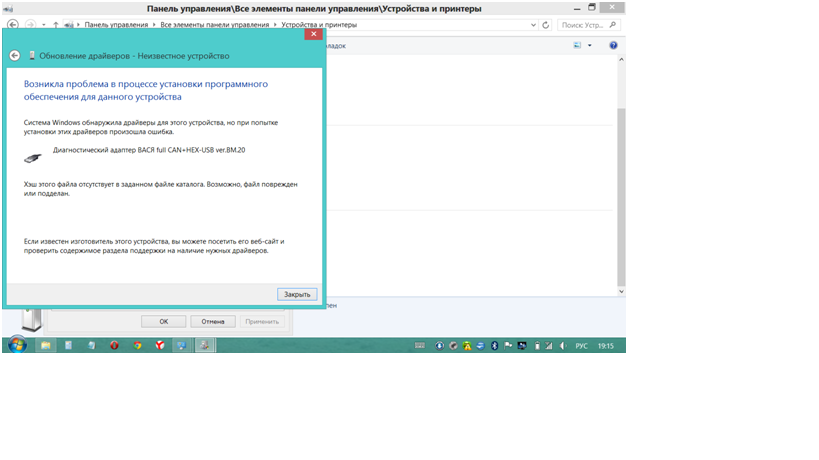Launch Google Chrome from the taskbar
The width and height of the screenshot is (819, 460).
[137, 345]
